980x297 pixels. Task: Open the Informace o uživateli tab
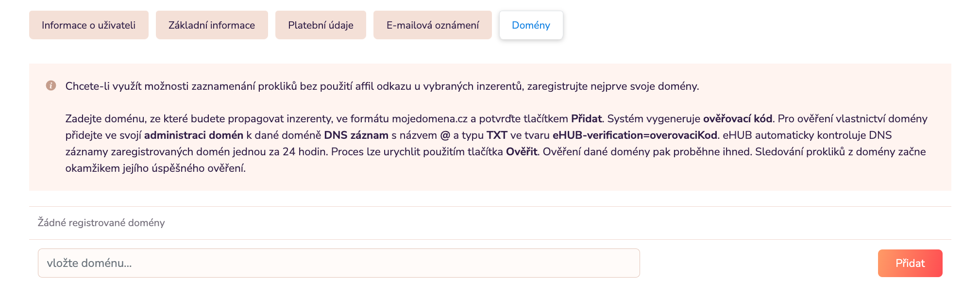(x=88, y=25)
